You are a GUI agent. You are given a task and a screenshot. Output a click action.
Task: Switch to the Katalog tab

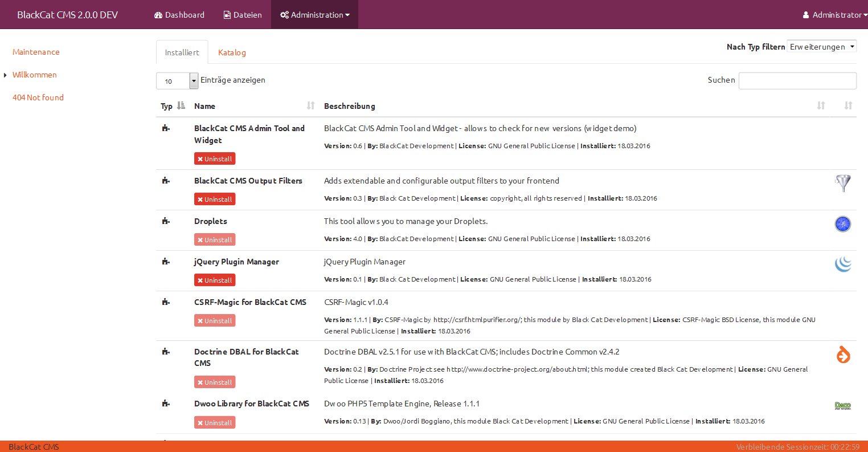click(x=232, y=52)
